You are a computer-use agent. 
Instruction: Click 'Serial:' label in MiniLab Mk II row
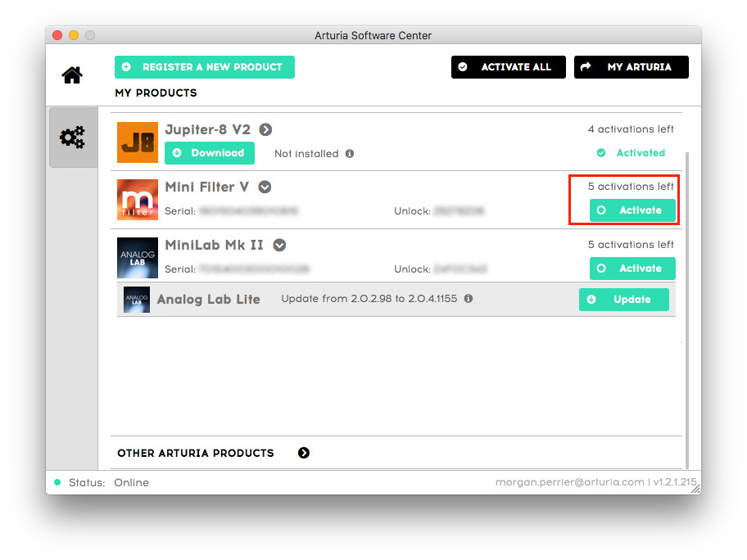pyautogui.click(x=180, y=269)
